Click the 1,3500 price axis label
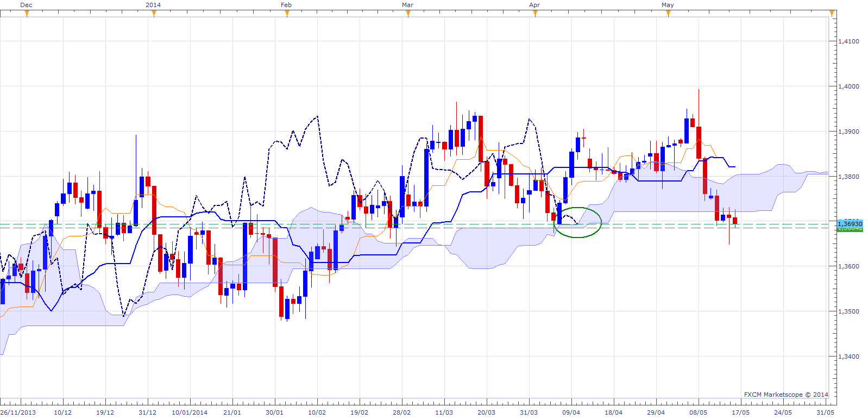 pyautogui.click(x=849, y=311)
